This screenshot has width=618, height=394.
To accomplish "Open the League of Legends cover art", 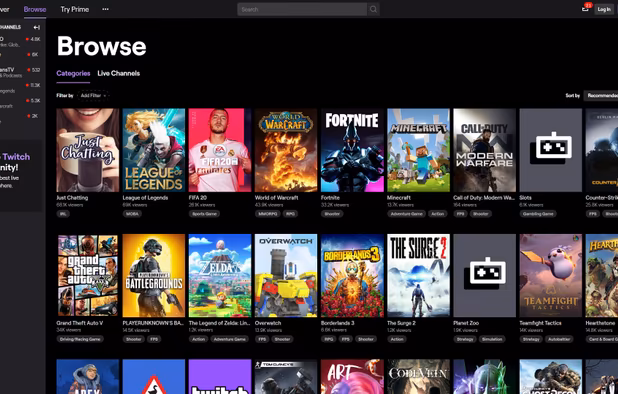I will (x=154, y=150).
